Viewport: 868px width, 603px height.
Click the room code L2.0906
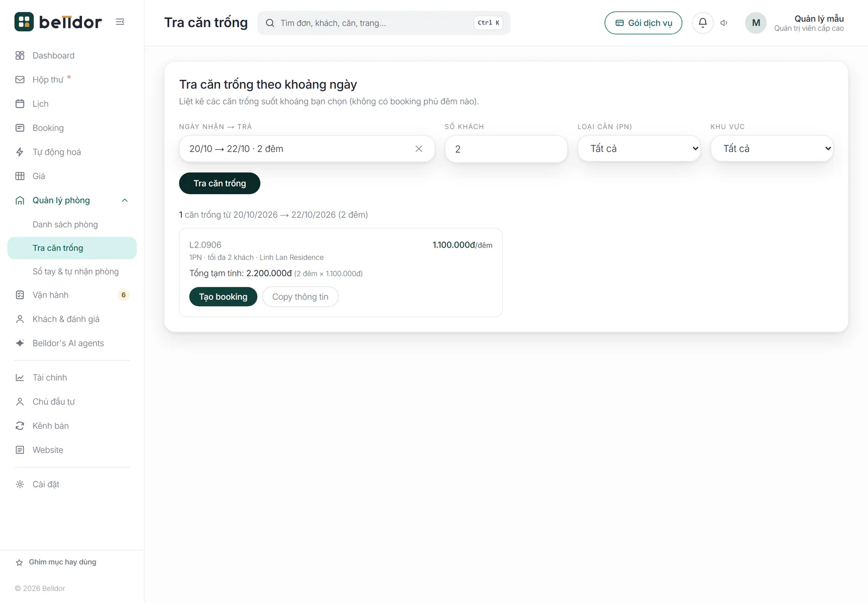click(x=205, y=245)
